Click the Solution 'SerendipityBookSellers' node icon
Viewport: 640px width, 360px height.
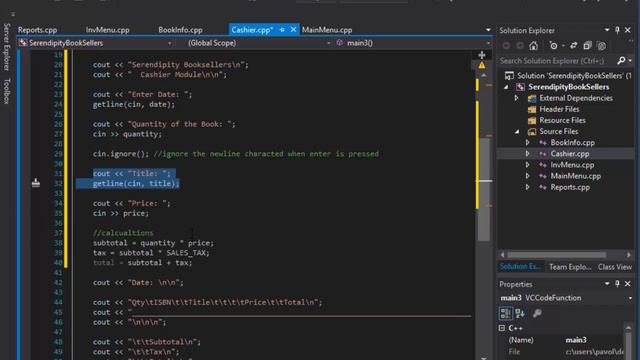pos(509,76)
